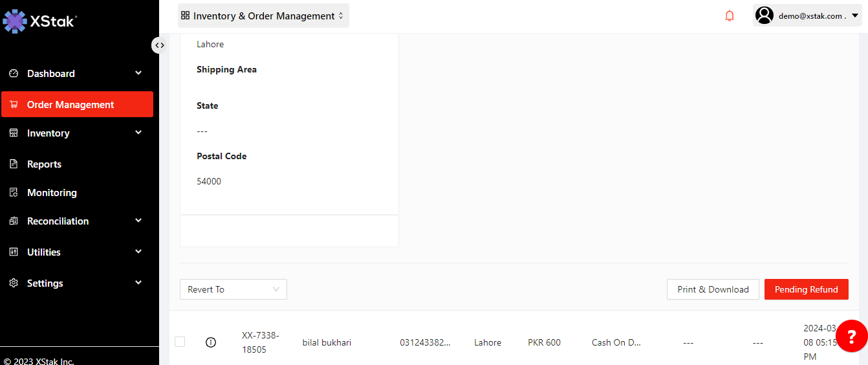Click the Reports sidebar icon
Image resolution: width=868 pixels, height=365 pixels.
pyautogui.click(x=14, y=164)
